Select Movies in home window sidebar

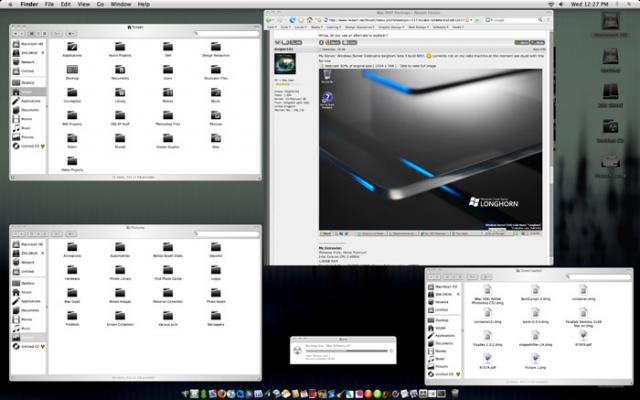coord(28,119)
